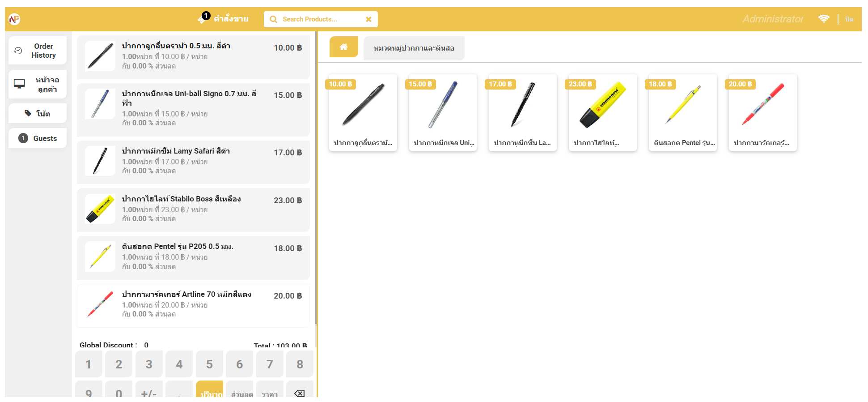Tap numpad key 3

click(x=149, y=364)
